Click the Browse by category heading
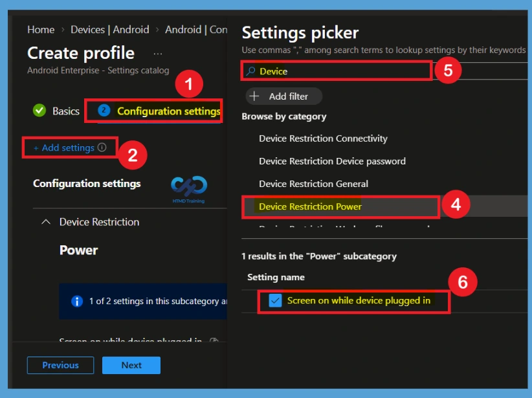Image resolution: width=532 pixels, height=398 pixels. pyautogui.click(x=284, y=116)
